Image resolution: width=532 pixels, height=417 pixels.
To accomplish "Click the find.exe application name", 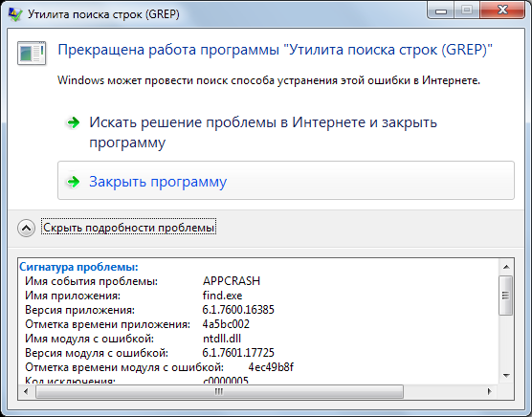I will (222, 296).
